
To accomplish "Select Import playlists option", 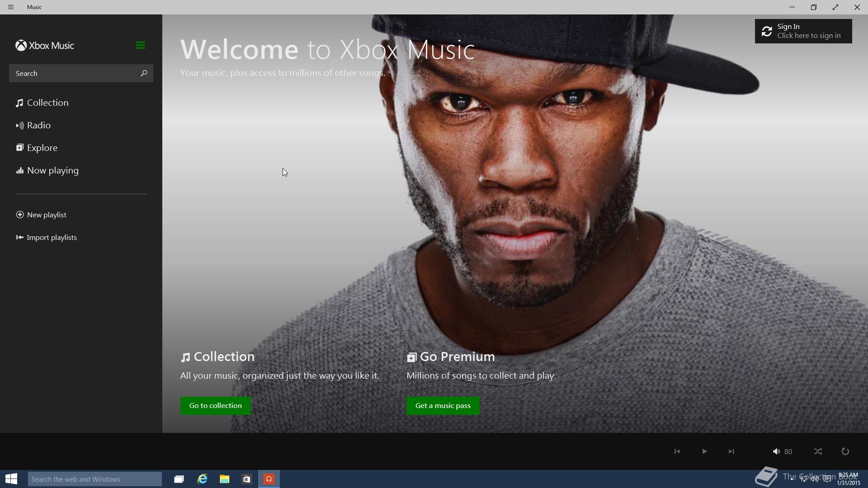I will (x=51, y=238).
